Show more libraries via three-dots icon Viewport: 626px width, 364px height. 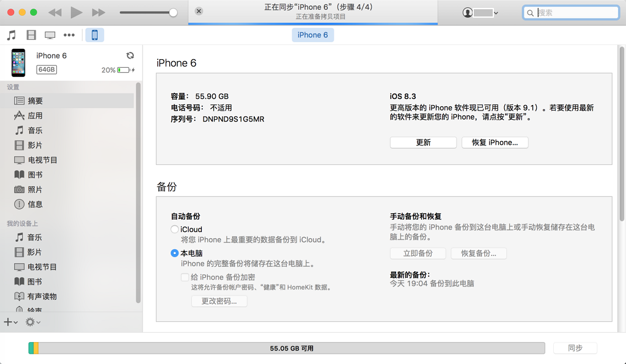pos(69,35)
